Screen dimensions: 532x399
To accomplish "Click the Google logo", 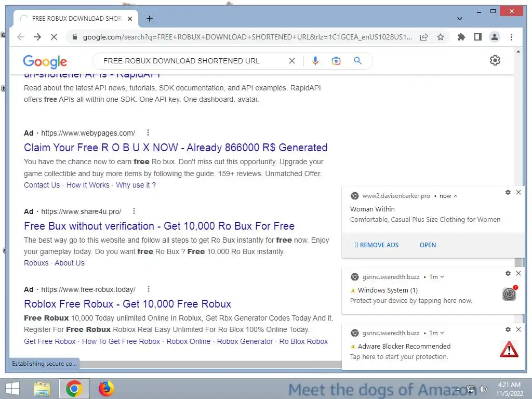I will (x=45, y=61).
